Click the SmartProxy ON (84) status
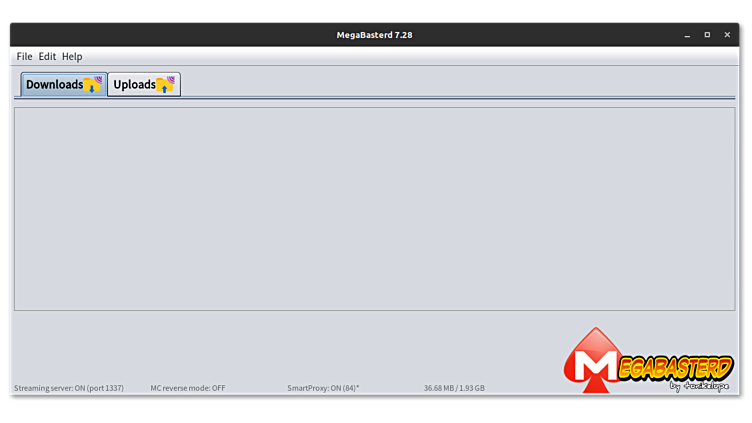752x423 pixels. 323,388
